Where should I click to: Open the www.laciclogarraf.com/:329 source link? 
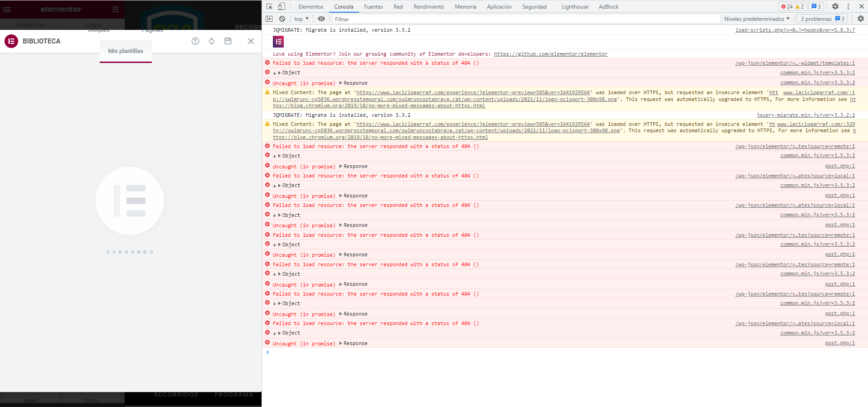click(x=816, y=124)
